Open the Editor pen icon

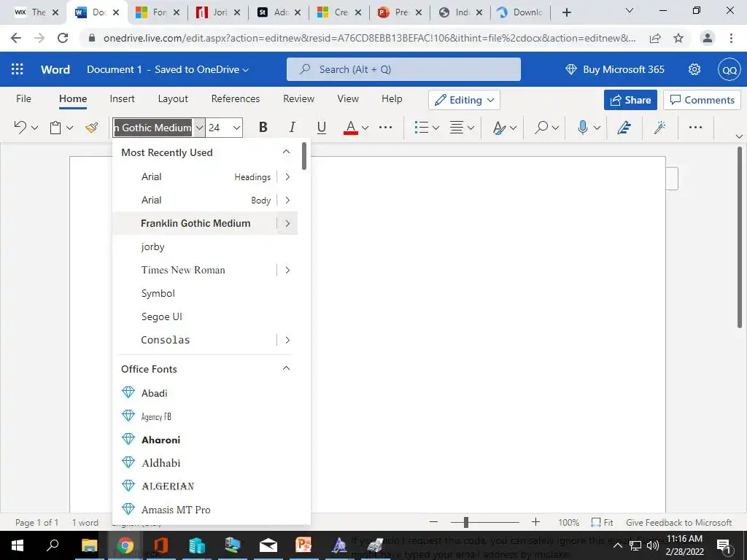(624, 128)
